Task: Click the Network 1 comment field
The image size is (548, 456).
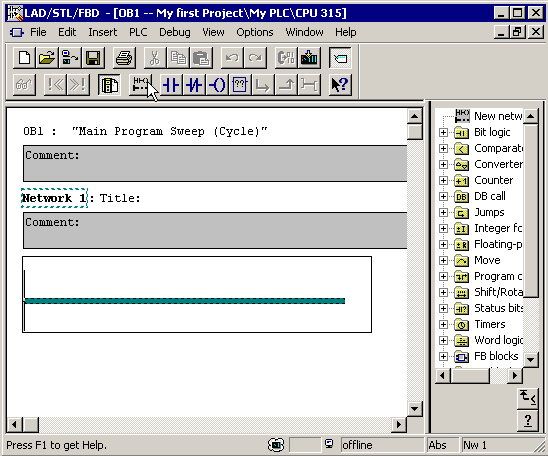Action: pos(215,231)
